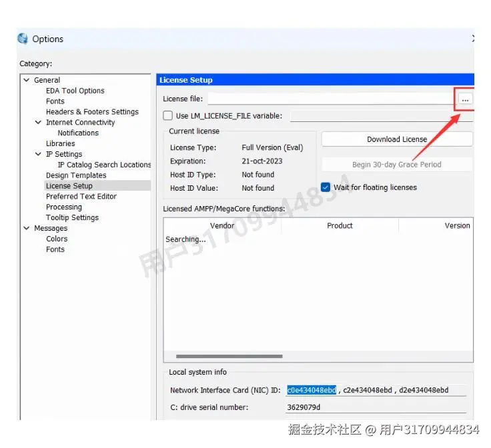The height and width of the screenshot is (448, 491).
Task: Click the Full Version (Eval) license type
Action: [272, 147]
